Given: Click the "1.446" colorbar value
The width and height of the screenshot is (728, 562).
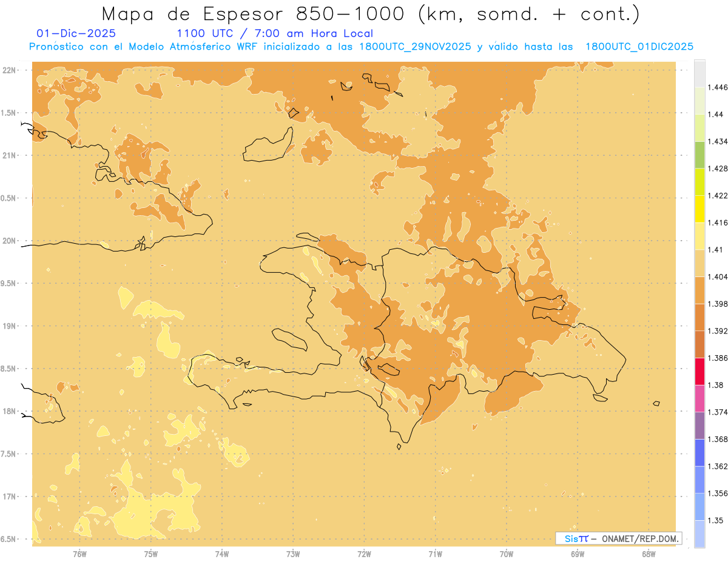Looking at the screenshot, I should click(x=718, y=88).
